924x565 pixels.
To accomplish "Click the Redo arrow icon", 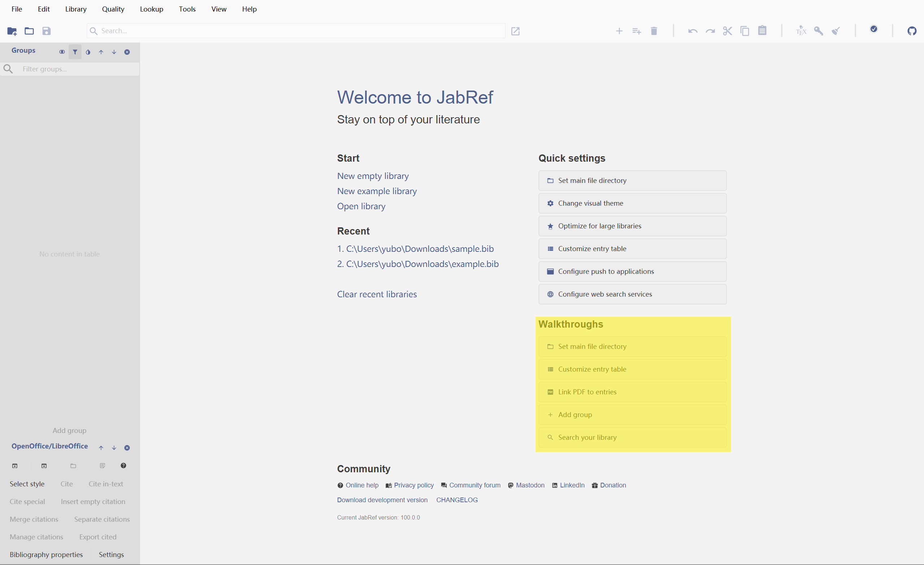I will pos(710,31).
